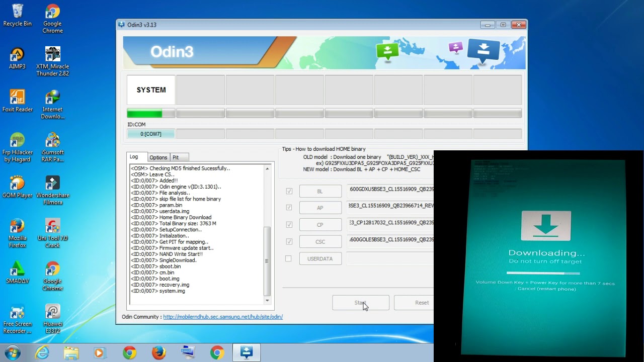Click the log scrollbar thumb
The image size is (644, 362).
pos(267,261)
